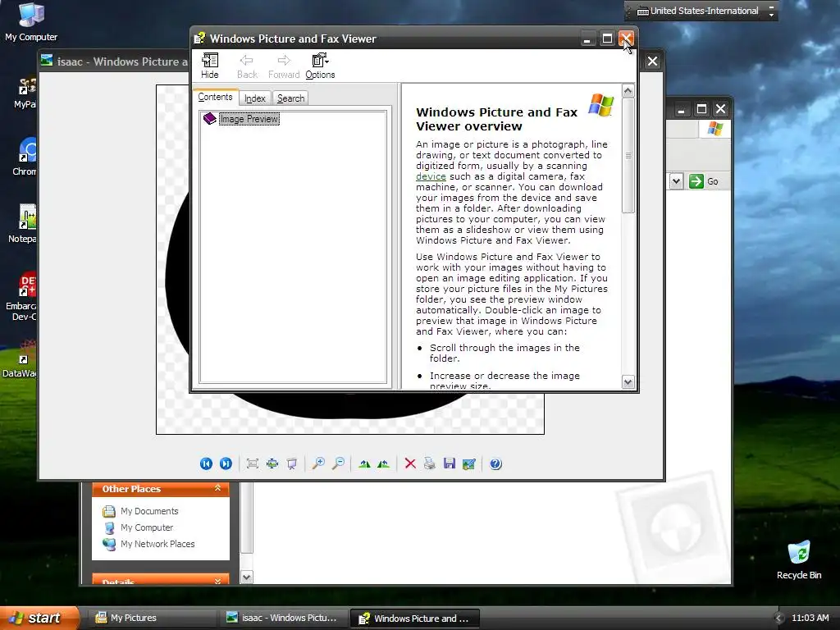
Task: Click the help scrollbar up arrow
Action: pos(628,90)
